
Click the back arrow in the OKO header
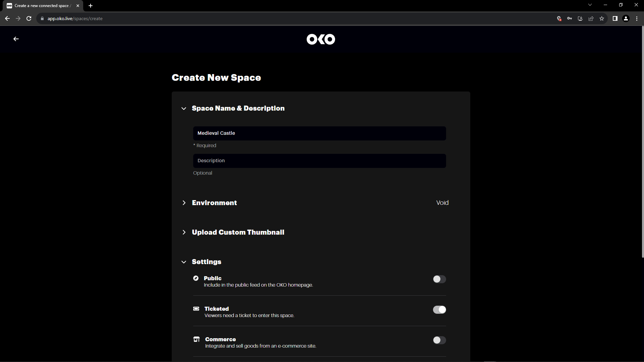coord(16,39)
